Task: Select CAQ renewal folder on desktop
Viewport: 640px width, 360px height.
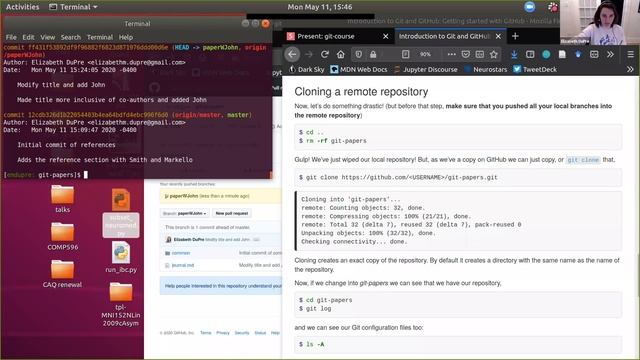Action: (x=62, y=274)
